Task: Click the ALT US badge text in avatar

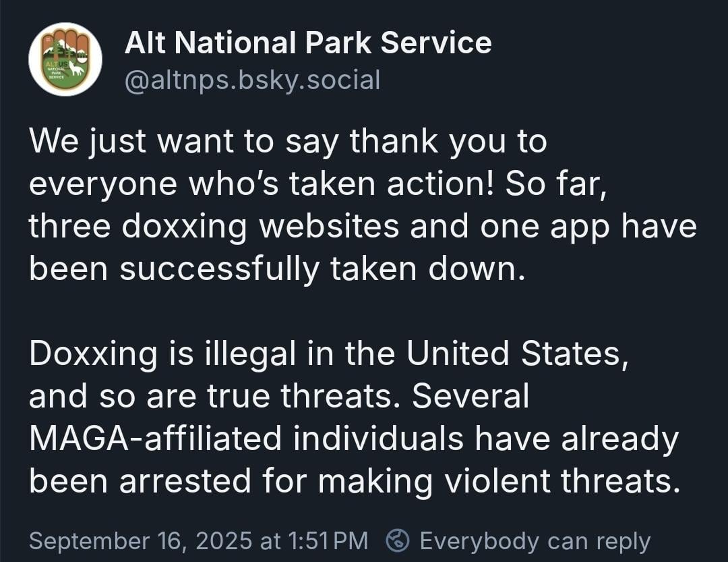Action: [57, 63]
